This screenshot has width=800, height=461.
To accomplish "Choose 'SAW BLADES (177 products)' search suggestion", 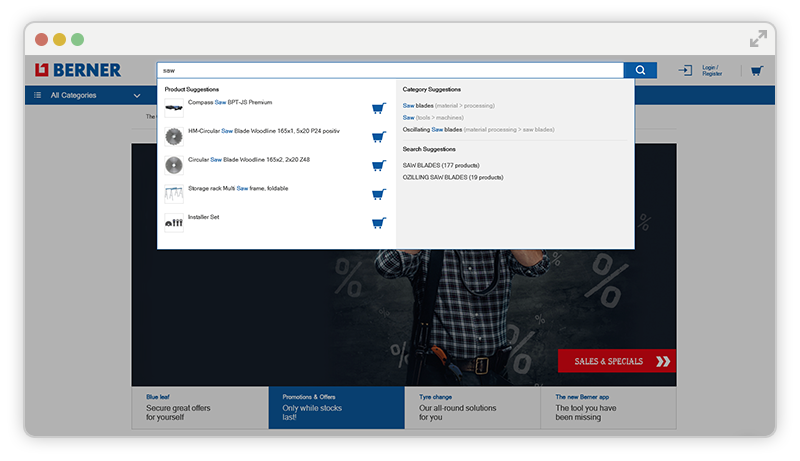I will tap(441, 165).
